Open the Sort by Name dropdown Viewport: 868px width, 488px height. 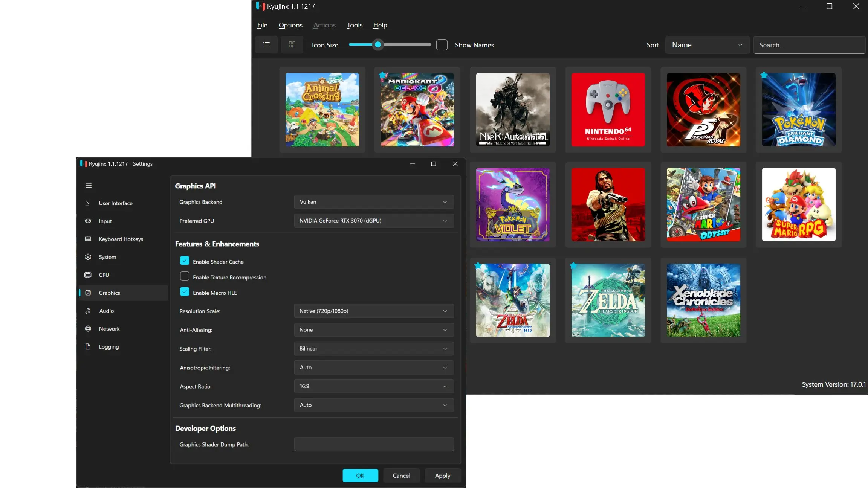click(x=707, y=45)
